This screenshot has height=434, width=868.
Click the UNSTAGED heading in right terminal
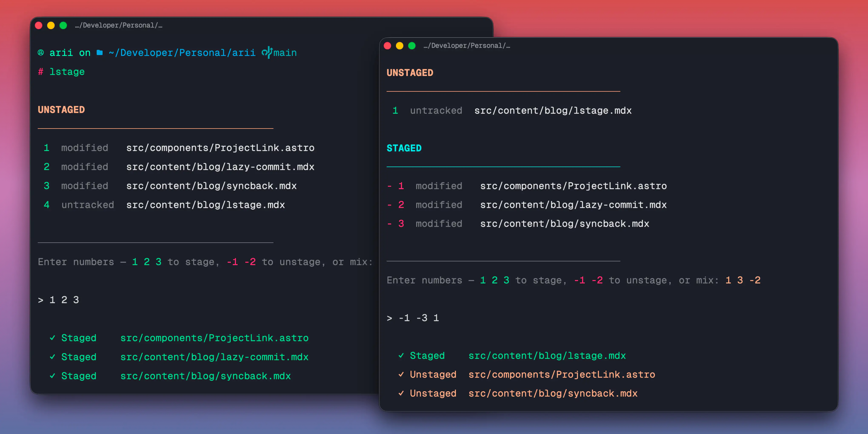410,73
